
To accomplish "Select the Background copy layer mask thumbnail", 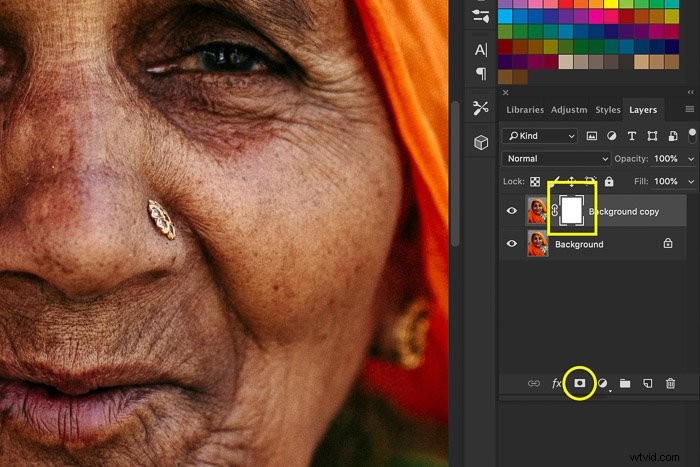I will click(571, 211).
